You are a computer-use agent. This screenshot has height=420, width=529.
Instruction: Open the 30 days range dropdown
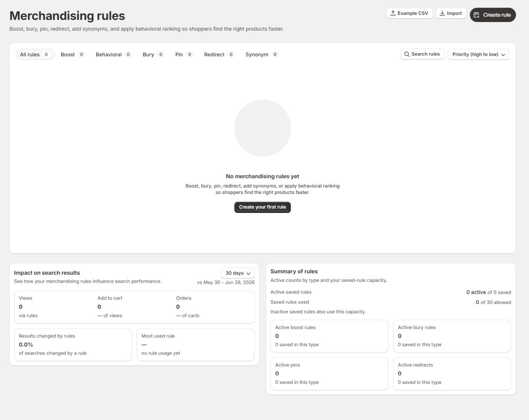[x=238, y=273]
